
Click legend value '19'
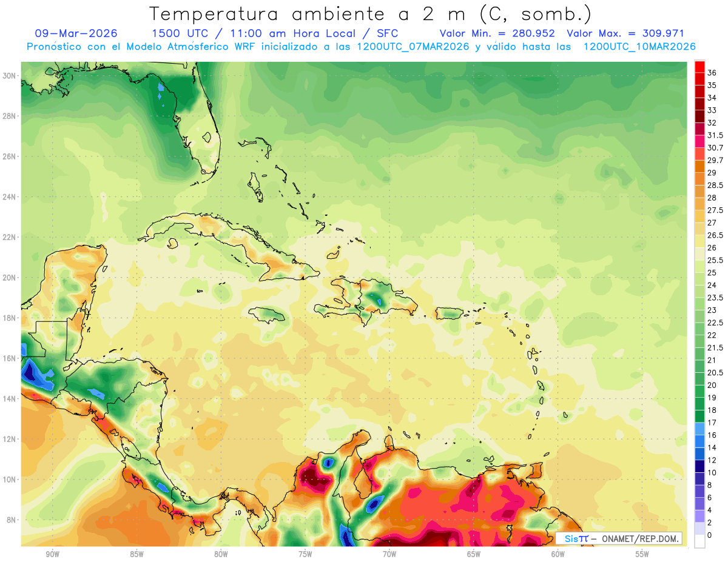tap(712, 398)
